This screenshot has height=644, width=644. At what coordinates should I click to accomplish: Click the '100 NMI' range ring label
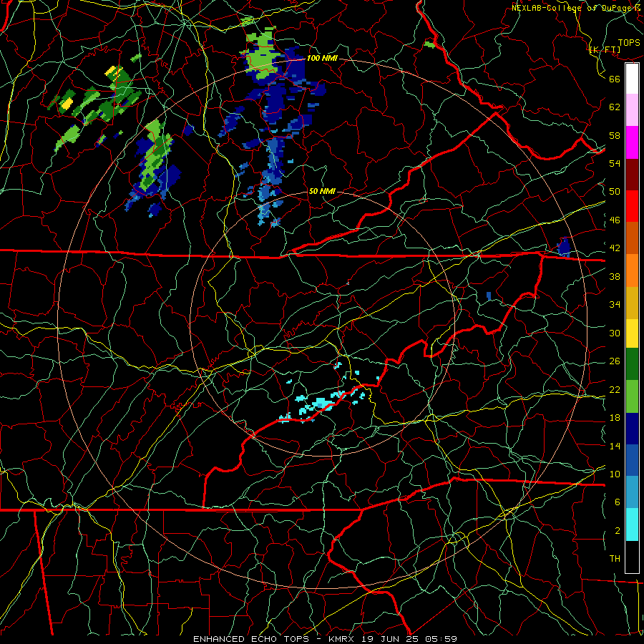[x=322, y=58]
